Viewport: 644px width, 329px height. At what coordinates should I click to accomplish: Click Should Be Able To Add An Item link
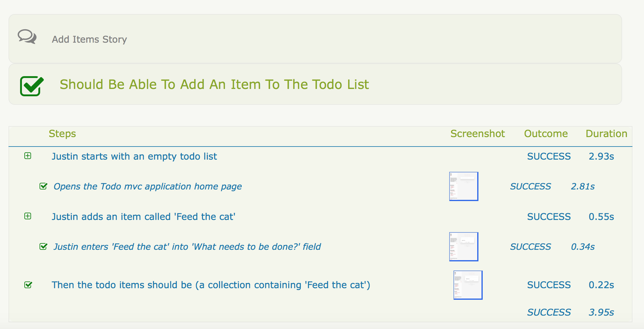[214, 84]
